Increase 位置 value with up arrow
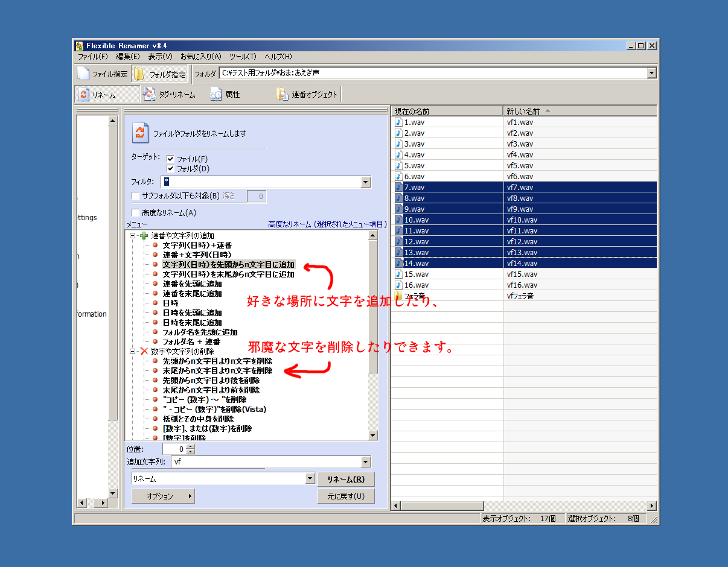The width and height of the screenshot is (728, 567). tap(191, 446)
